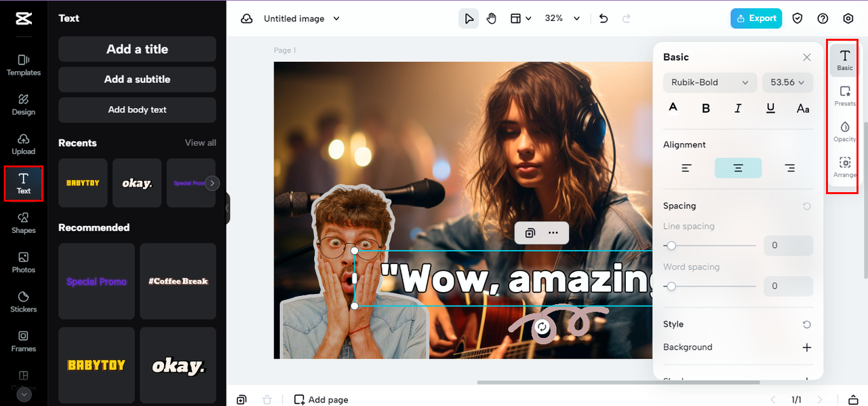Open the 53.56 font size dropdown

click(x=787, y=82)
